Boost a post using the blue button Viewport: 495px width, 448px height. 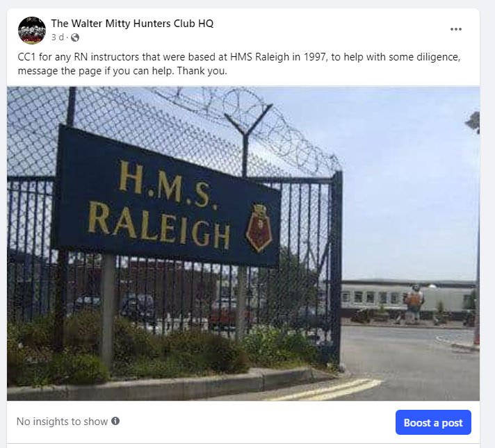click(433, 422)
